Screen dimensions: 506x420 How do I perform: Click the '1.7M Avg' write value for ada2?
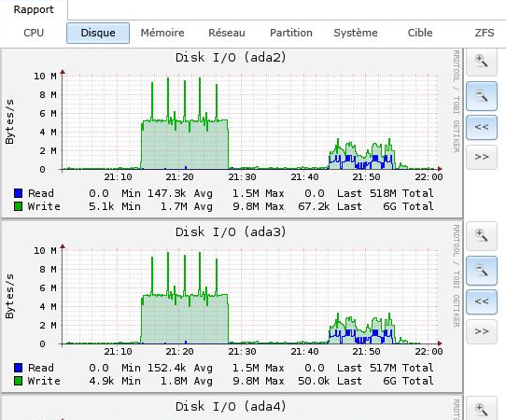[x=187, y=206]
